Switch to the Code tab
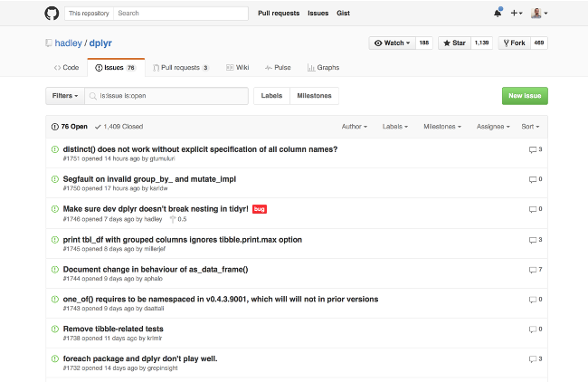 pyautogui.click(x=66, y=68)
